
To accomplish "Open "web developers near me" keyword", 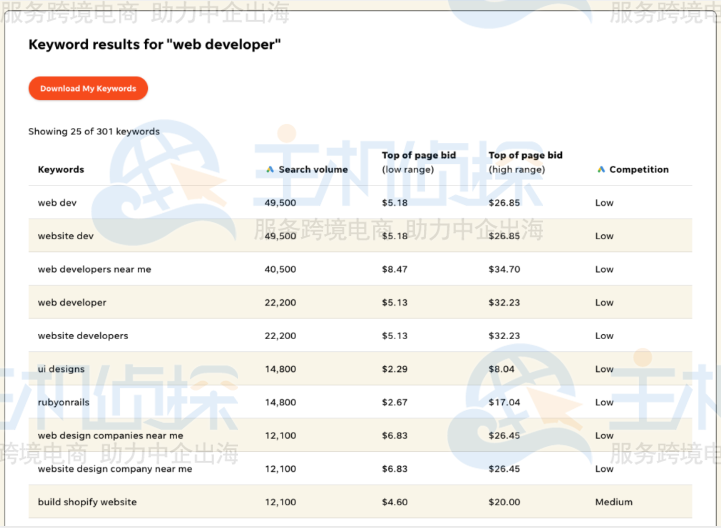I will (x=94, y=269).
